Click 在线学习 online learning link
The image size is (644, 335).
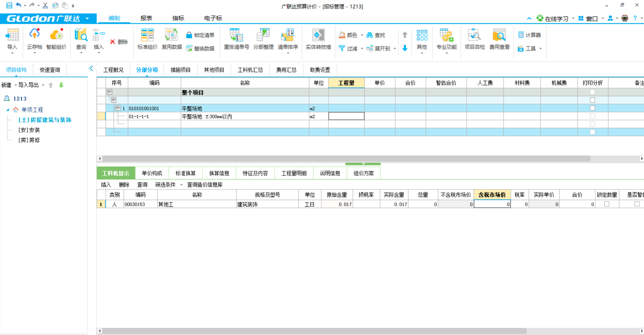tap(553, 18)
